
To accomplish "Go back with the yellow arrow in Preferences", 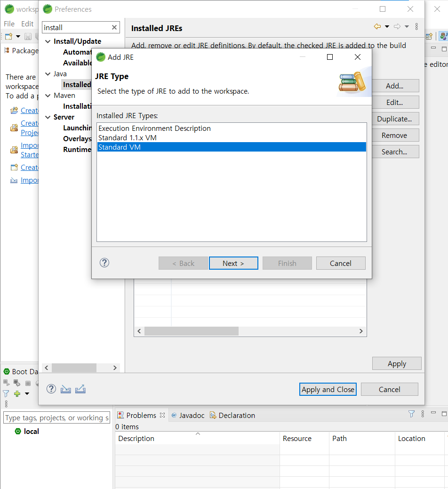I will click(377, 26).
